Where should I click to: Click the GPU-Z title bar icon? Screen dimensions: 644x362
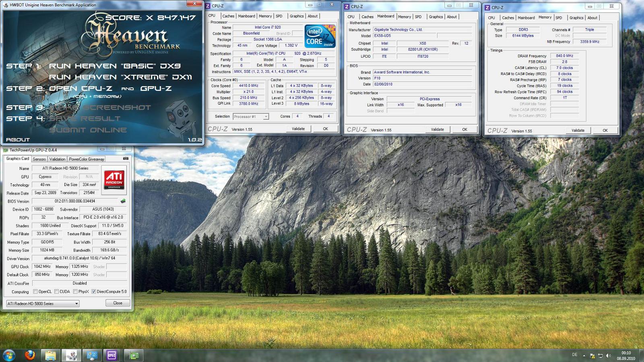coord(6,150)
